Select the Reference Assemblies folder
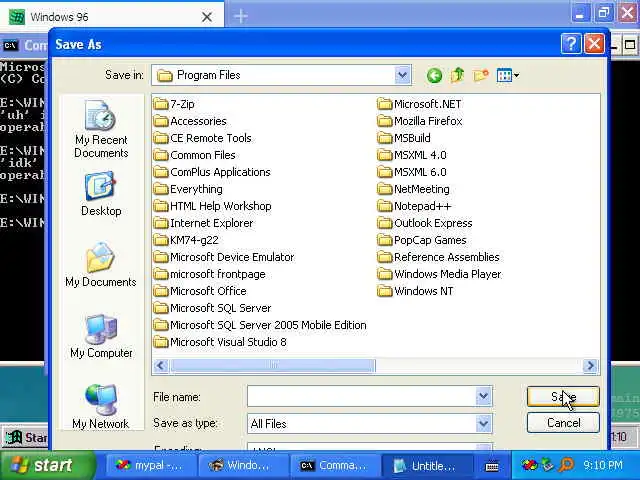The width and height of the screenshot is (640, 480). coord(439,257)
